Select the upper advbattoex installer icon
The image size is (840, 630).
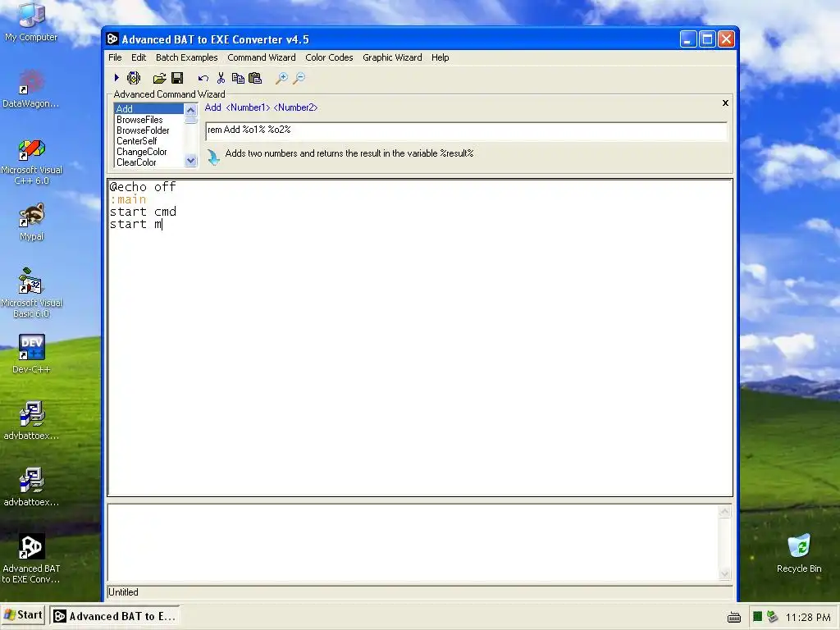point(32,421)
